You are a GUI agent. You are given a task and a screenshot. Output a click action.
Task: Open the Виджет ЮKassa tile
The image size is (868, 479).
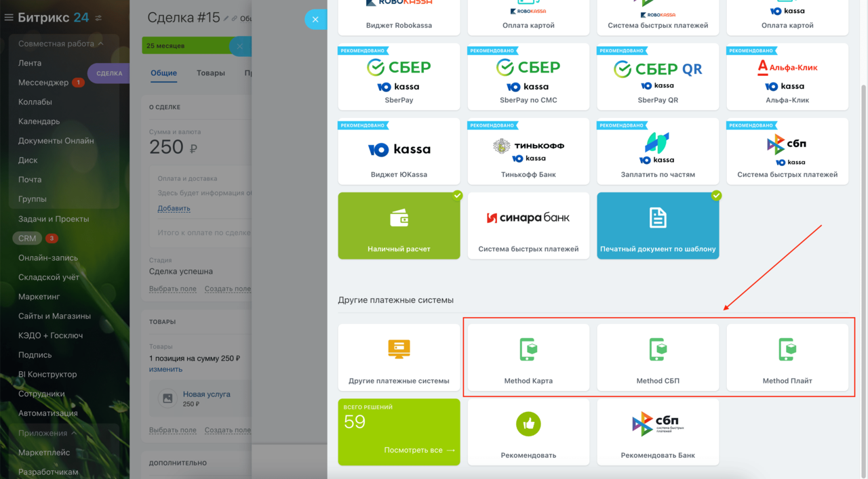click(399, 151)
